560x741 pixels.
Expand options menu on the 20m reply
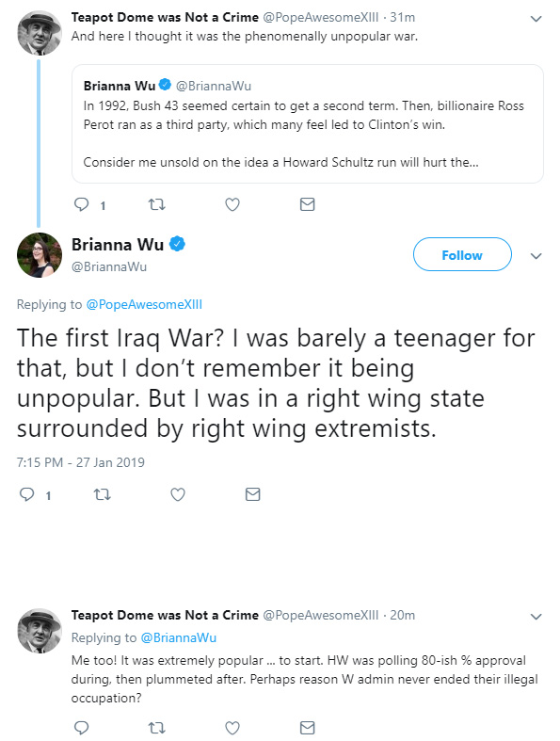[x=536, y=617]
